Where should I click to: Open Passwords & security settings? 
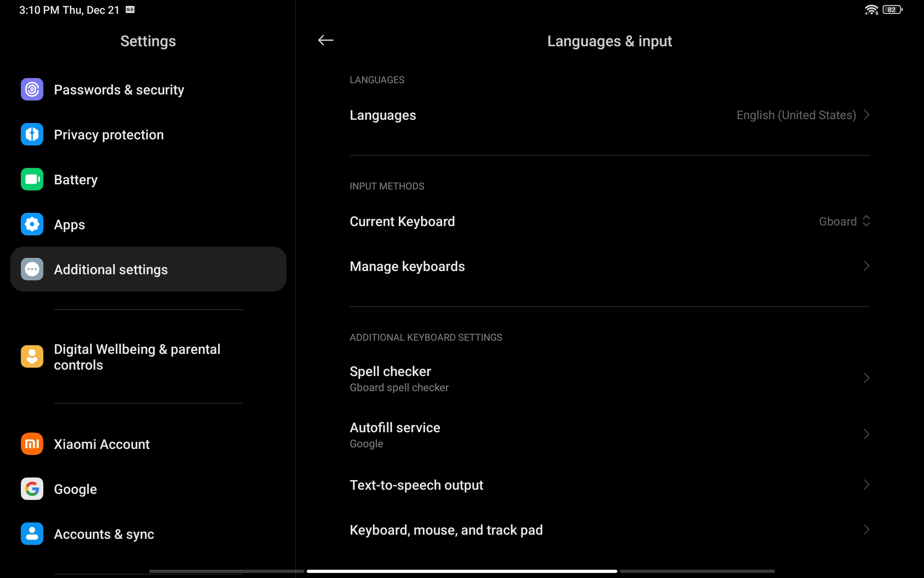tap(148, 90)
